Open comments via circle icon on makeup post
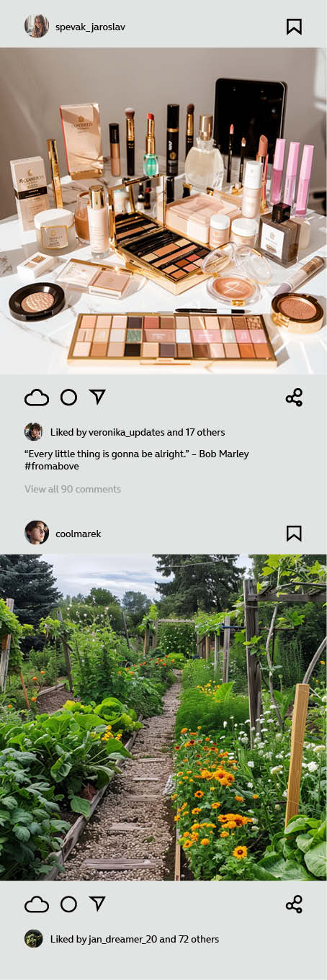 (x=68, y=397)
